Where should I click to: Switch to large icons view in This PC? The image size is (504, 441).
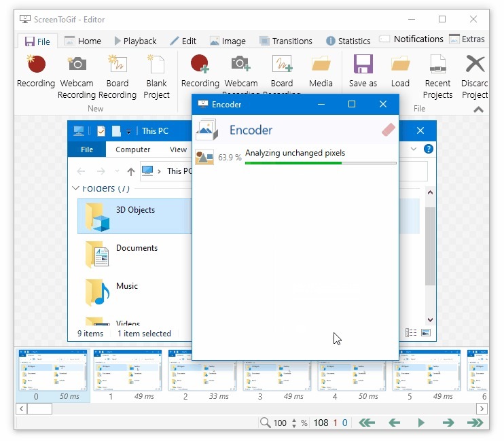coord(426,332)
